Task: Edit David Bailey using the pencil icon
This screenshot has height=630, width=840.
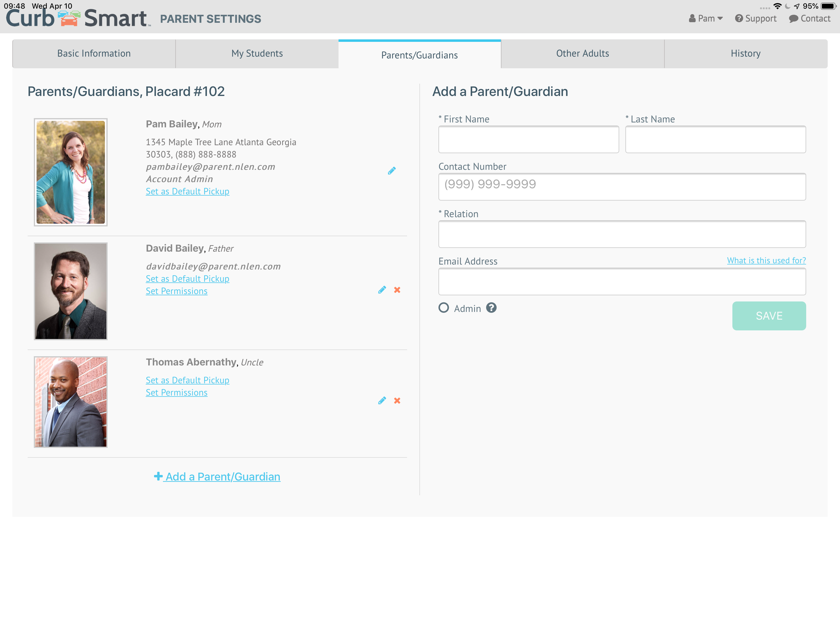Action: click(382, 290)
